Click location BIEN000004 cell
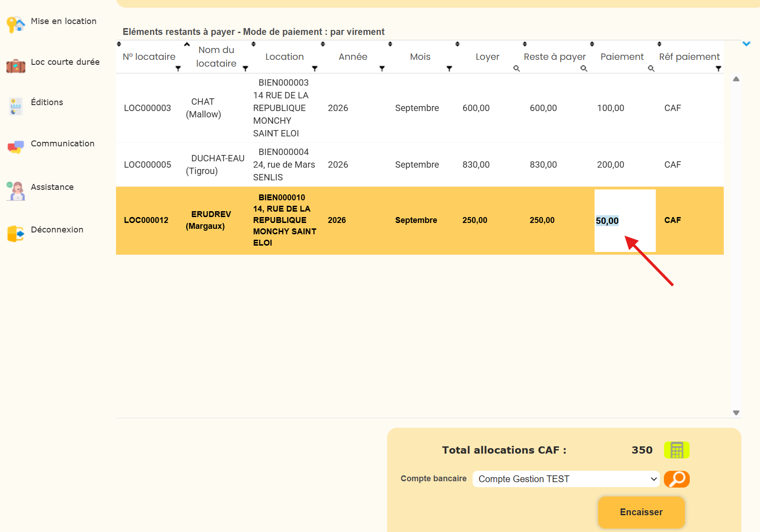The height and width of the screenshot is (532, 760). [284, 164]
